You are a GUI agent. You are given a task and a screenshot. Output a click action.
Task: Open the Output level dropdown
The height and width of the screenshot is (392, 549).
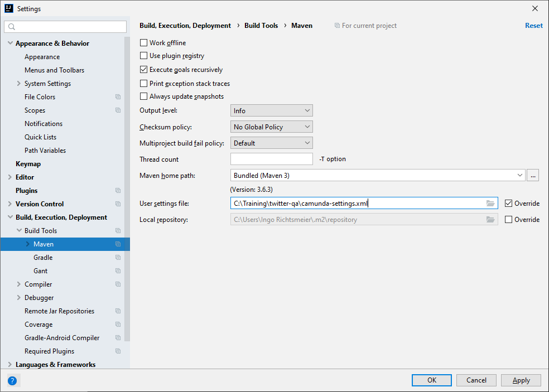click(271, 110)
